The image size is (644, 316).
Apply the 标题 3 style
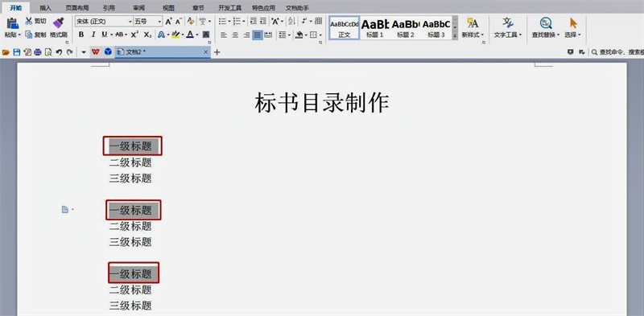(x=436, y=28)
